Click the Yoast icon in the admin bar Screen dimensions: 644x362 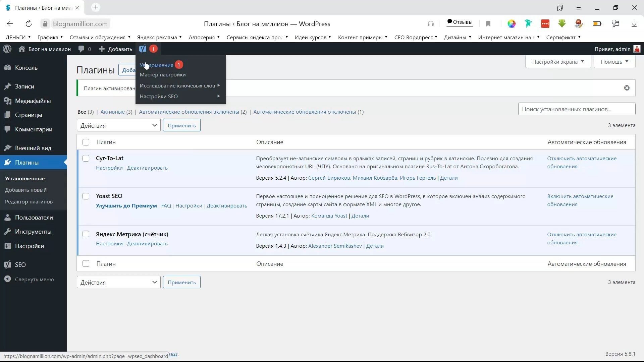[143, 49]
